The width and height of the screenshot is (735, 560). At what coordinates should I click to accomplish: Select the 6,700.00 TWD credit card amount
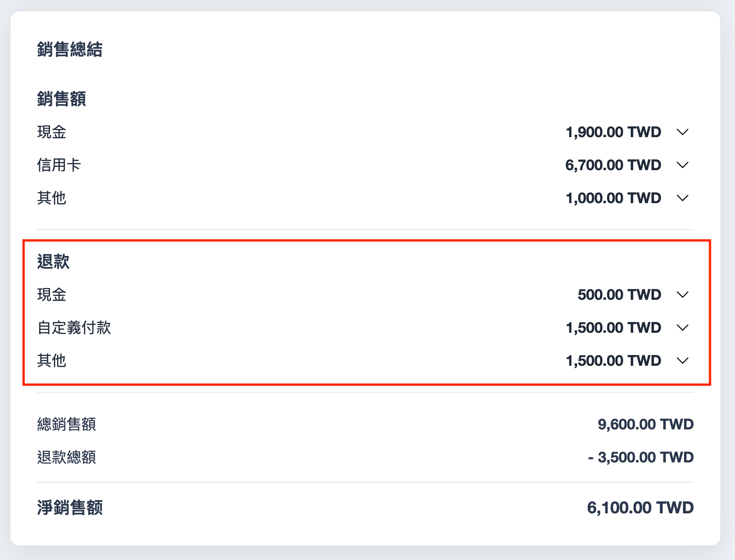pos(613,165)
